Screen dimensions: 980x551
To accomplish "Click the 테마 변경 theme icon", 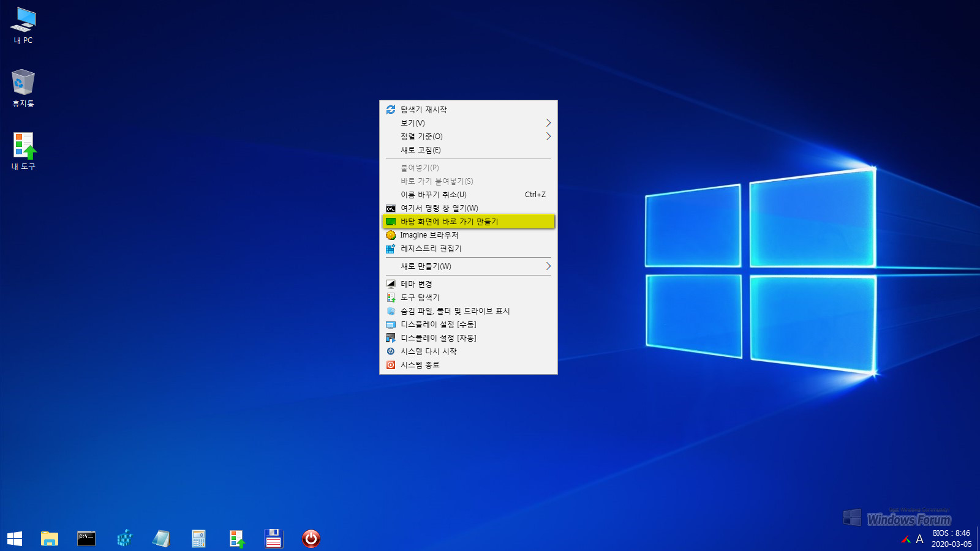I will (x=391, y=284).
